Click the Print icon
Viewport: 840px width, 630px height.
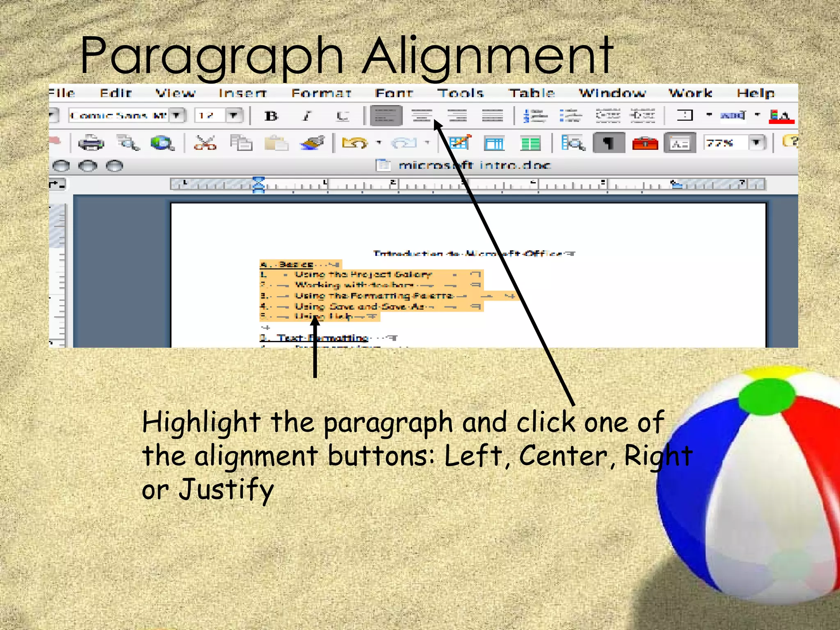pos(91,143)
